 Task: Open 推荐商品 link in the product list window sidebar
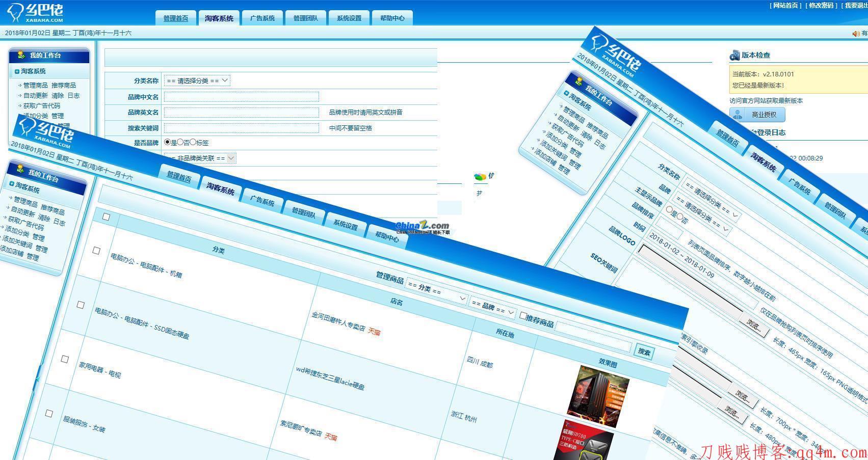click(x=52, y=210)
